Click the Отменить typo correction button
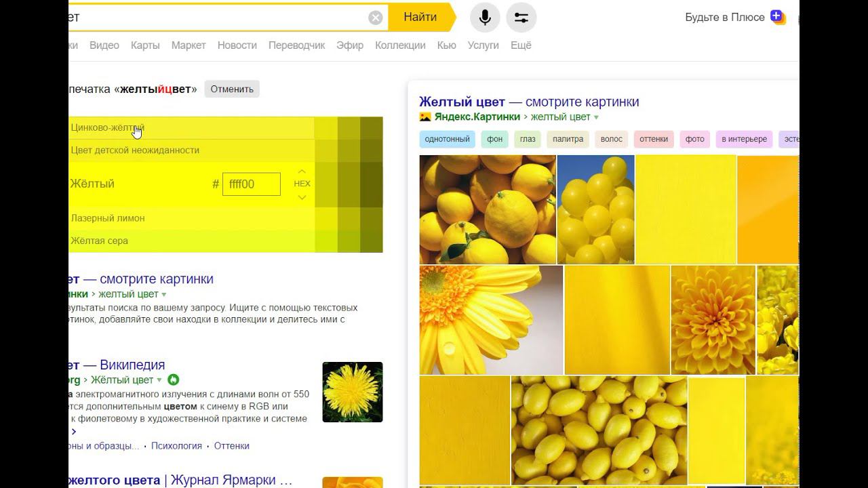The width and height of the screenshot is (868, 488). pyautogui.click(x=232, y=89)
